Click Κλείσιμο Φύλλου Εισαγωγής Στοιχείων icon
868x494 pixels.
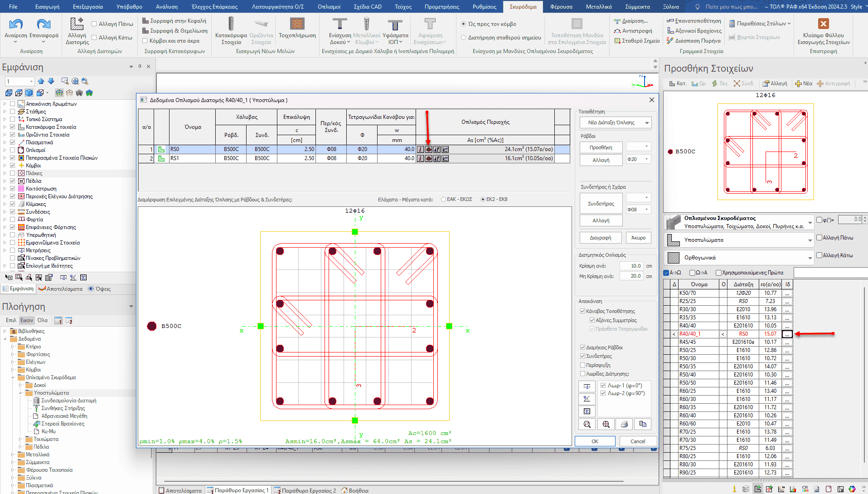tap(823, 24)
